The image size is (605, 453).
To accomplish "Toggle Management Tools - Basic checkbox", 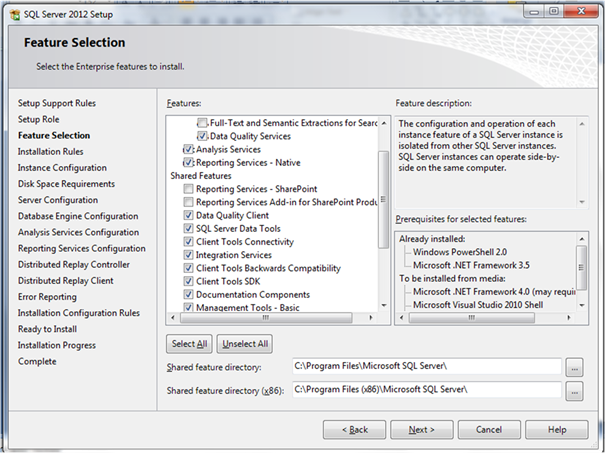I will [x=188, y=308].
